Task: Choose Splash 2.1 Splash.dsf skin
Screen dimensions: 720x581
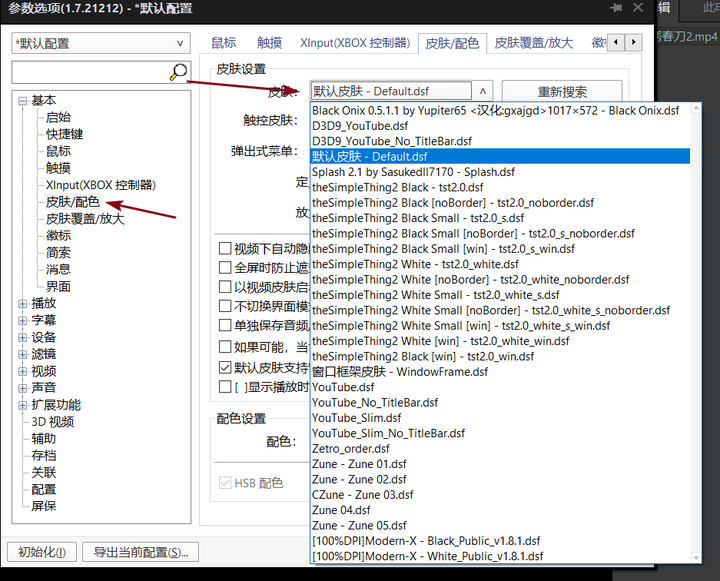Action: point(501,172)
